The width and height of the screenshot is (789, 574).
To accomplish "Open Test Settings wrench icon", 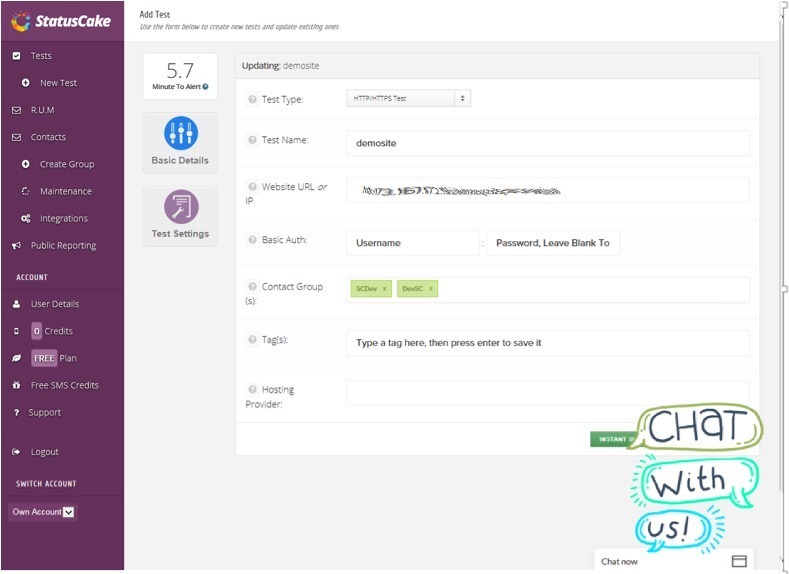I will pyautogui.click(x=181, y=207).
